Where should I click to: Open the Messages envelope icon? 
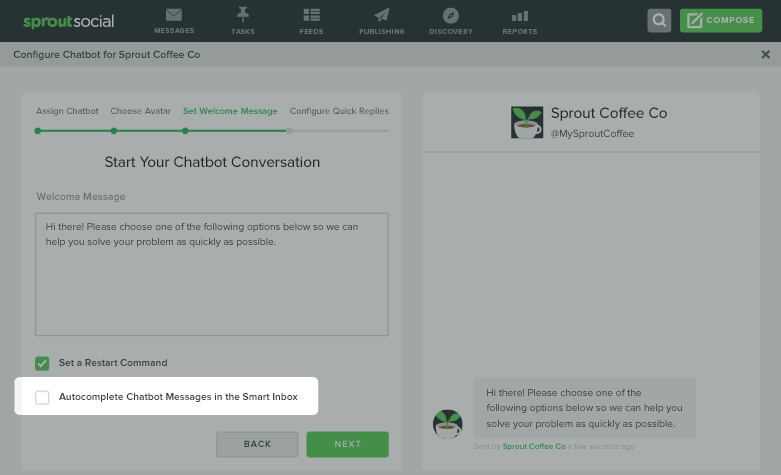point(174,15)
